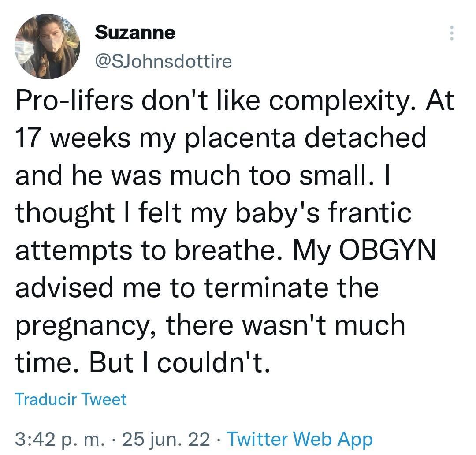The height and width of the screenshot is (455, 476).
Task: Click the display name Suzanne
Action: point(134,32)
